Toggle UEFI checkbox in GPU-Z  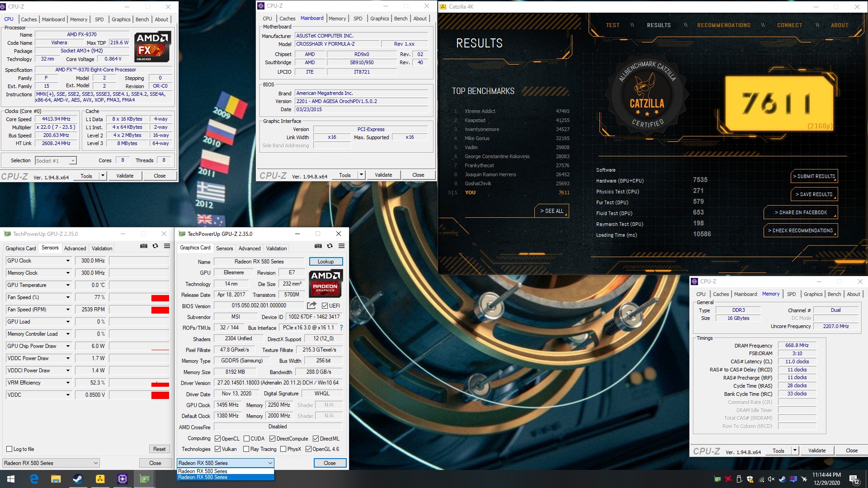tap(325, 306)
